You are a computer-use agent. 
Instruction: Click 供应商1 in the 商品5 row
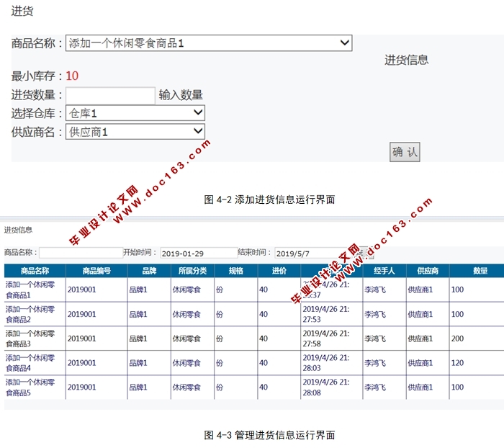[x=420, y=387]
